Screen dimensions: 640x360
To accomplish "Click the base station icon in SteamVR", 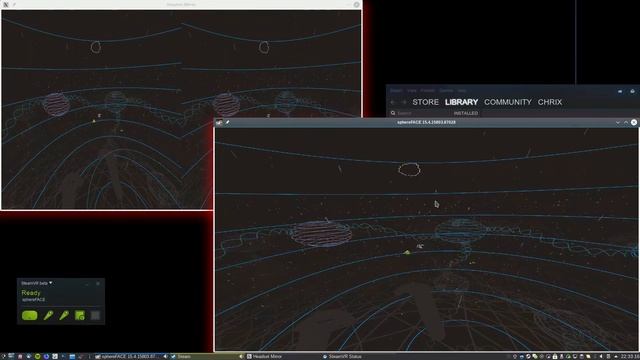I will pyautogui.click(x=80, y=315).
